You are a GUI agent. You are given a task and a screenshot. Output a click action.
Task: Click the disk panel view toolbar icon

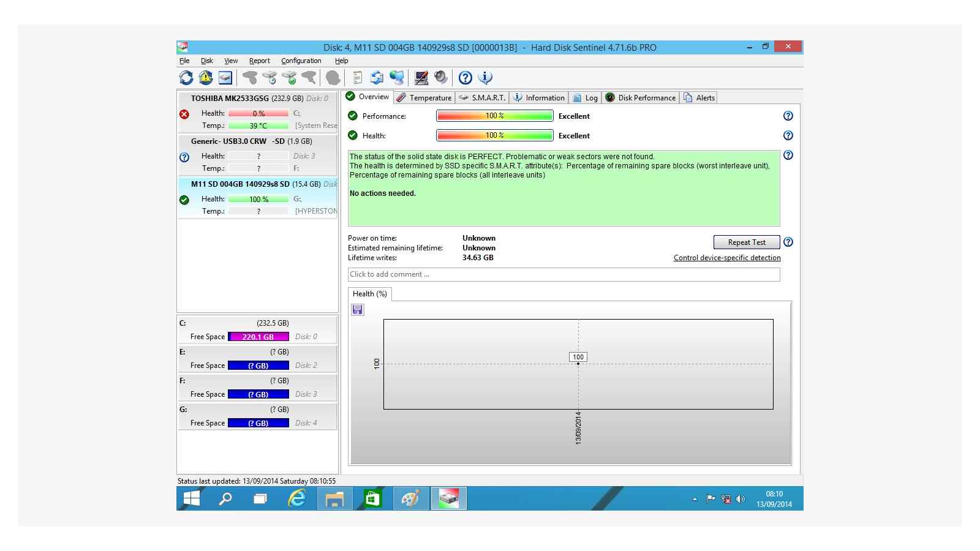[x=225, y=78]
